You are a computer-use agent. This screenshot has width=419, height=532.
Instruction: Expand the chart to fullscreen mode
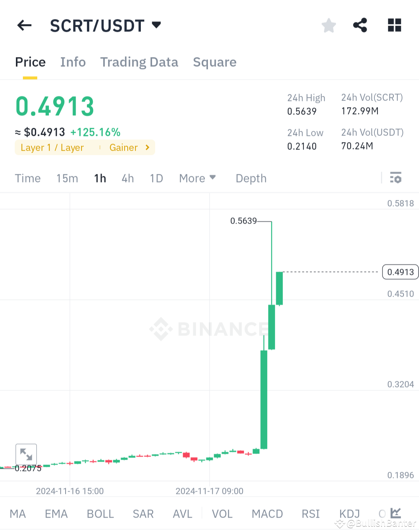coord(26,454)
